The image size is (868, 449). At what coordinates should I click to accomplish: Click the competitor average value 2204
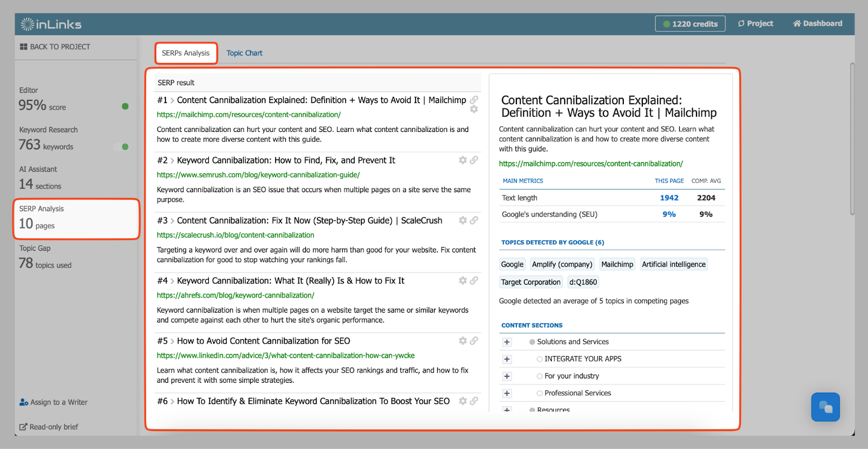[706, 198]
